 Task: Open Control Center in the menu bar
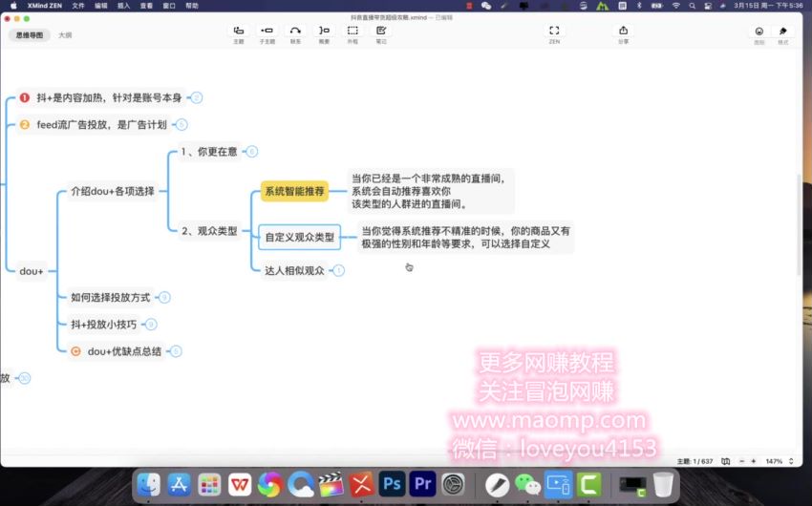(707, 6)
